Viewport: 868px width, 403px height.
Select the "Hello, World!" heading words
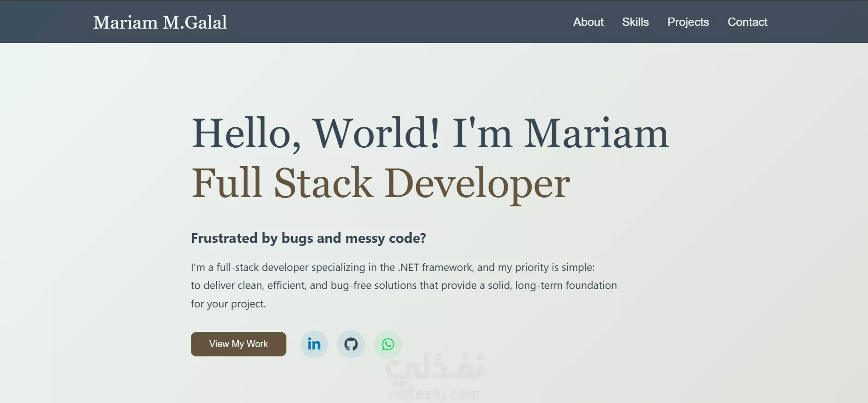(x=316, y=133)
